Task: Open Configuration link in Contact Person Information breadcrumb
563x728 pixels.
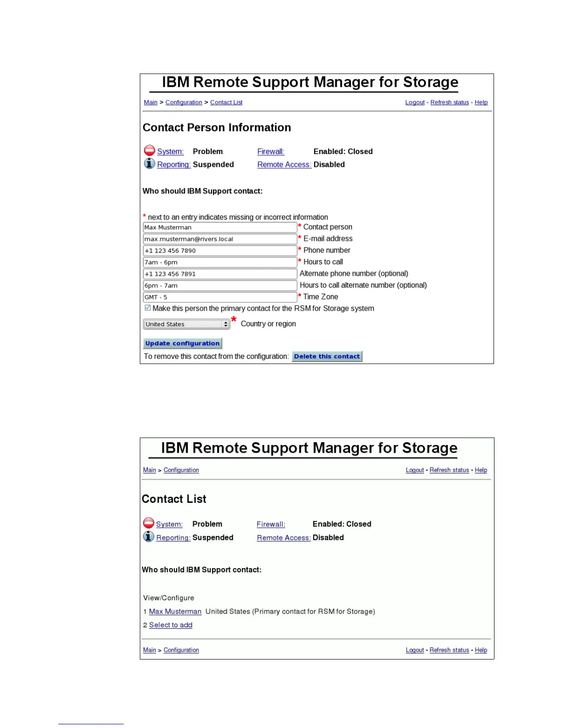Action: coord(184,102)
